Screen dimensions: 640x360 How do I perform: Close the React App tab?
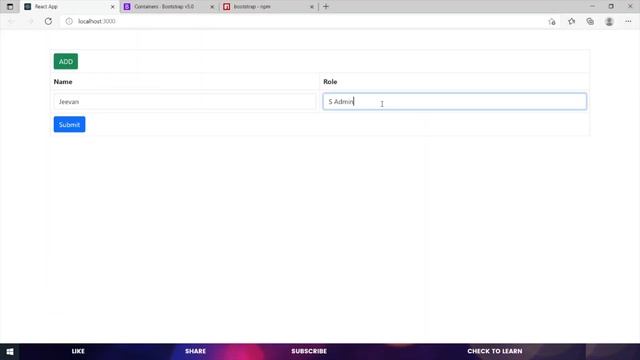pyautogui.click(x=113, y=7)
